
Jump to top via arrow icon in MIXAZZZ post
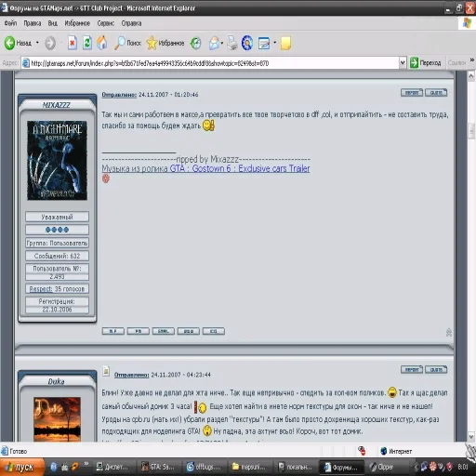coord(449,332)
